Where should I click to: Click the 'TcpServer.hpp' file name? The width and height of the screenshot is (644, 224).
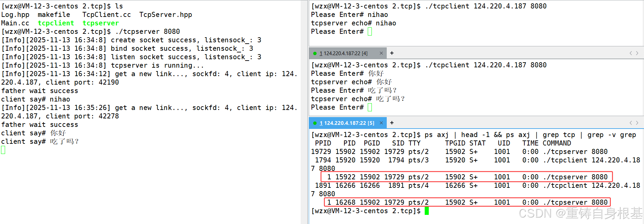pos(166,15)
